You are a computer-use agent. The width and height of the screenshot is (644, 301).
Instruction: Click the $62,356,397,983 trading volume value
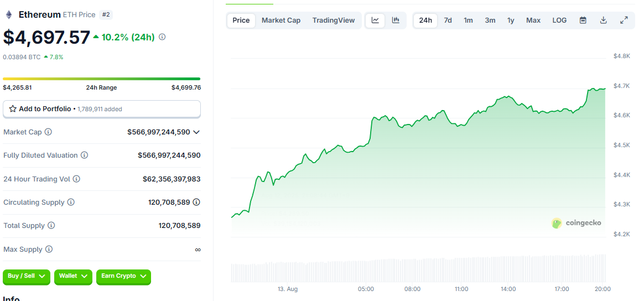point(172,179)
